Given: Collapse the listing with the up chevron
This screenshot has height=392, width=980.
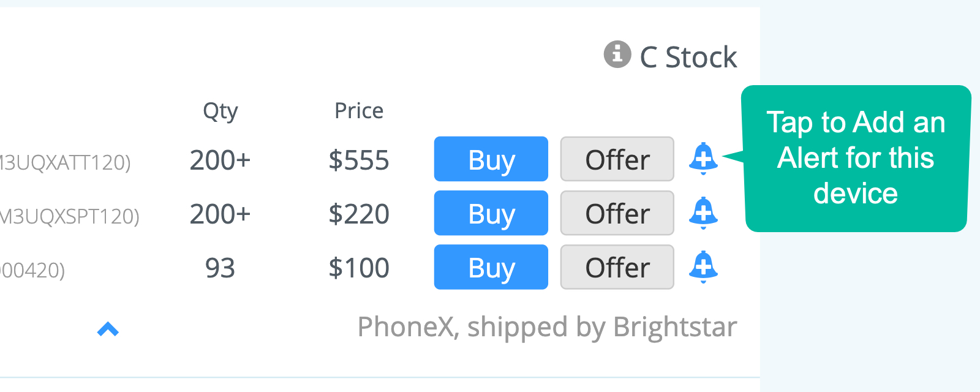Looking at the screenshot, I should 108,330.
